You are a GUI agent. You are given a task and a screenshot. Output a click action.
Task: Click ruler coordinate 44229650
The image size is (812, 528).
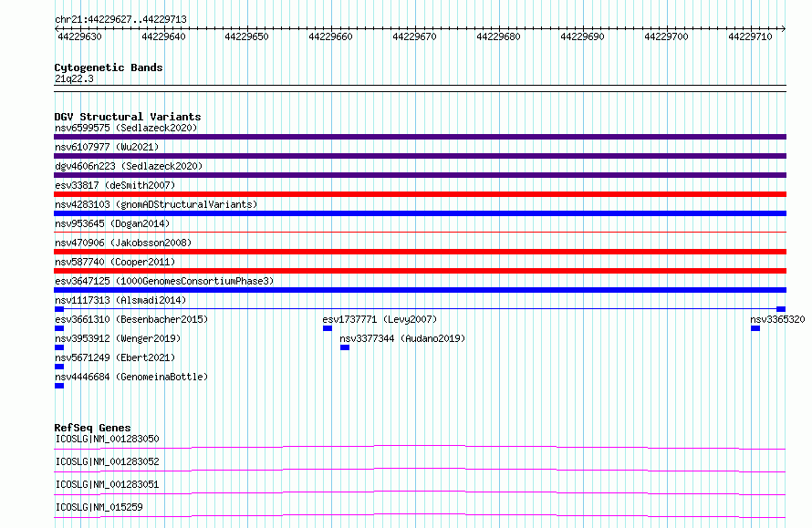click(246, 36)
